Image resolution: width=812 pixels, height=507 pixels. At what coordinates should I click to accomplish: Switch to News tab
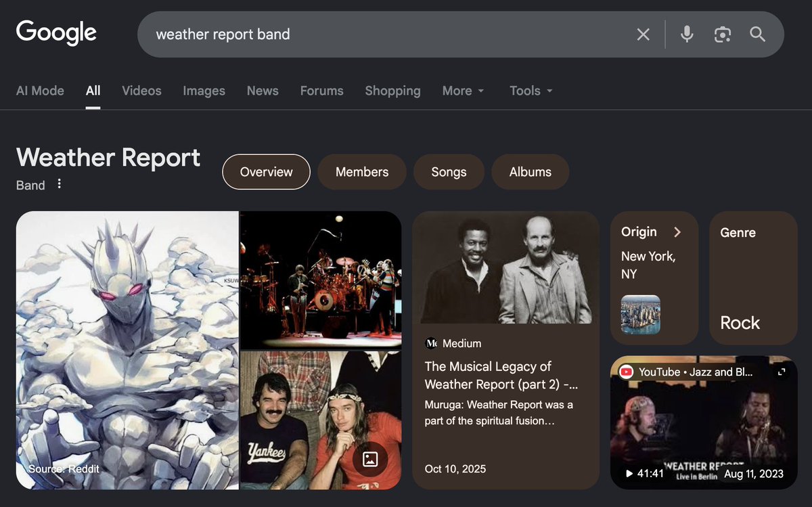[x=263, y=91]
